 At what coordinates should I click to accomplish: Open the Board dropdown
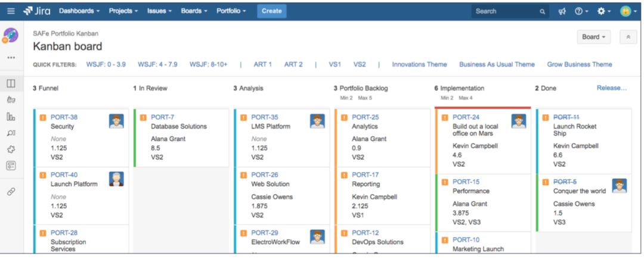593,37
